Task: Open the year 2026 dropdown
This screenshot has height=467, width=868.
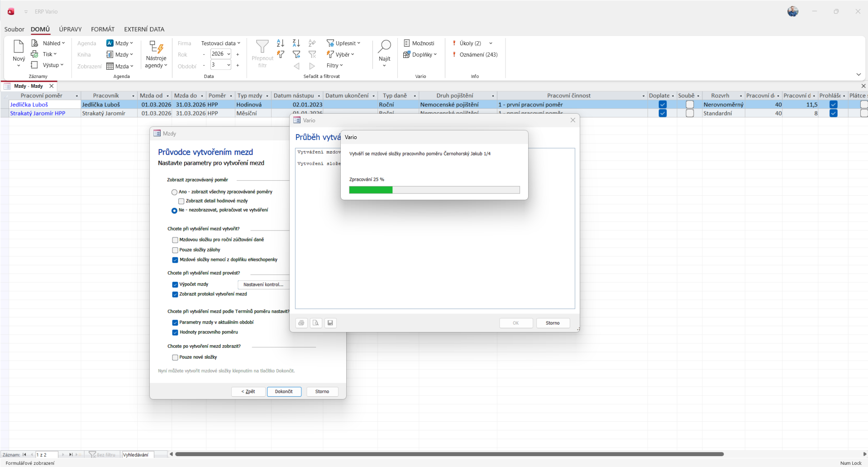Action: point(229,54)
